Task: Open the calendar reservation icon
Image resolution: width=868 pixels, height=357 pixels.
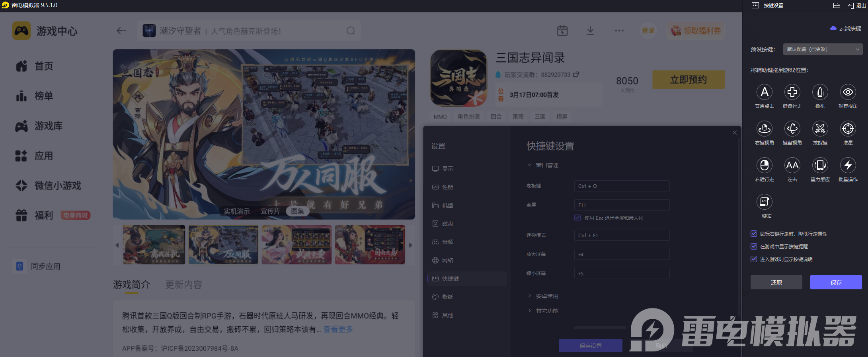Action: coord(562,31)
